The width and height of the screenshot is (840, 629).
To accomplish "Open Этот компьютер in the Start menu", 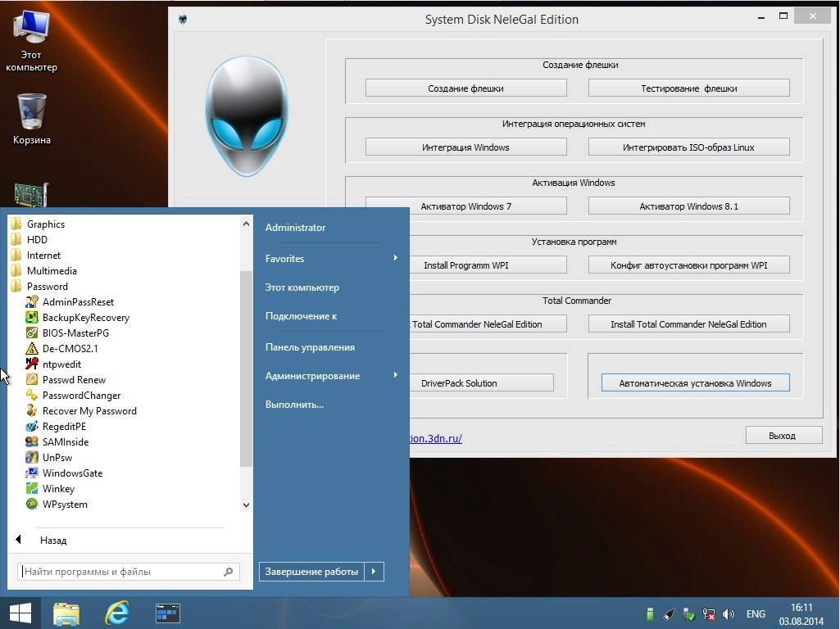I will click(302, 287).
